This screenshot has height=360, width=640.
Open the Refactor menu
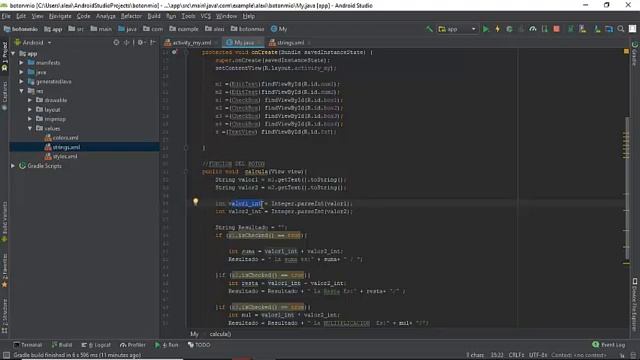click(131, 16)
